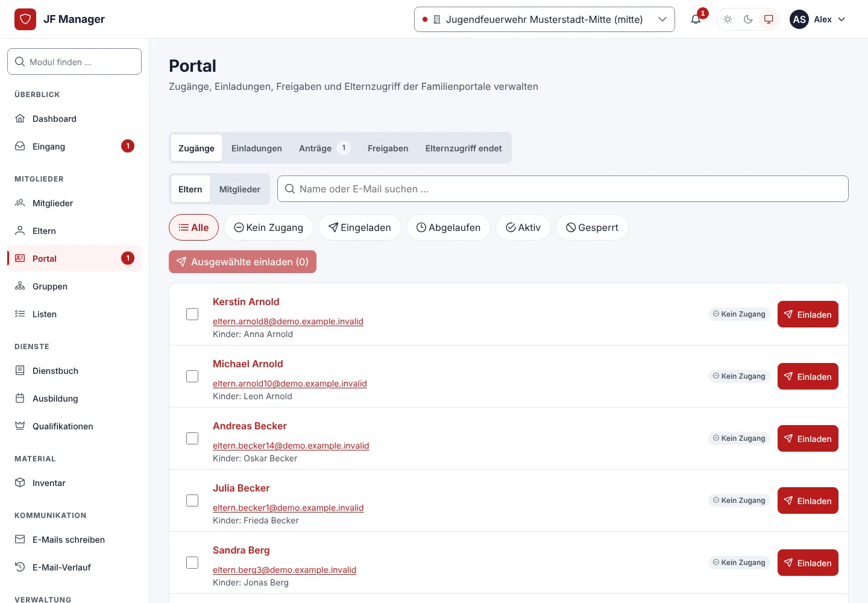Tick the checkbox for Kerstin Arnold
The image size is (868, 603).
pyautogui.click(x=192, y=314)
